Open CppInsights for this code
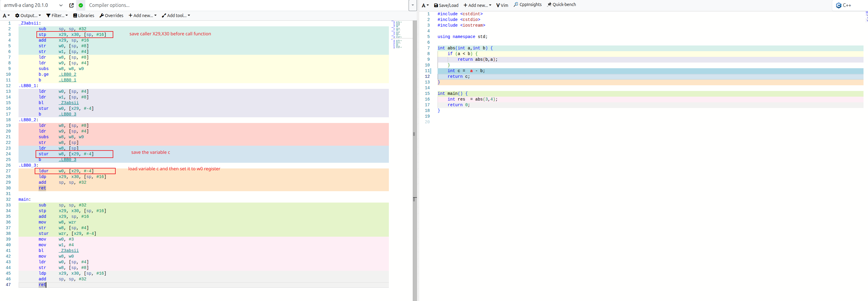This screenshot has width=868, height=301. [528, 5]
